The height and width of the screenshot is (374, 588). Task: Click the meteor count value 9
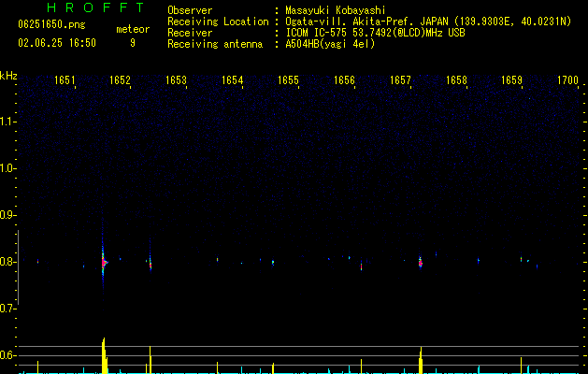pos(133,43)
